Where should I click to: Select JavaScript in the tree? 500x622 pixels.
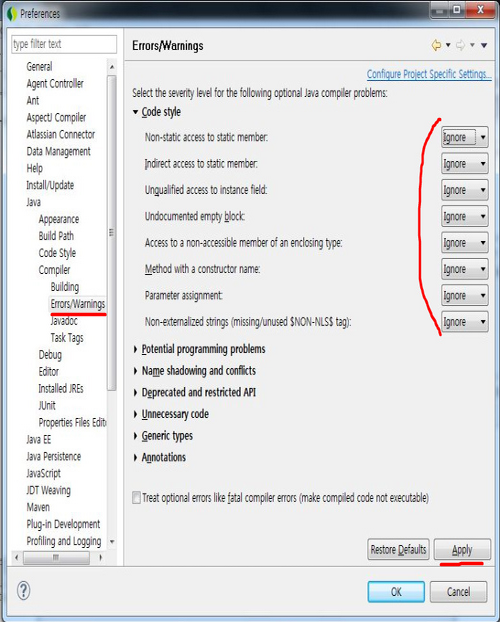coord(44,474)
